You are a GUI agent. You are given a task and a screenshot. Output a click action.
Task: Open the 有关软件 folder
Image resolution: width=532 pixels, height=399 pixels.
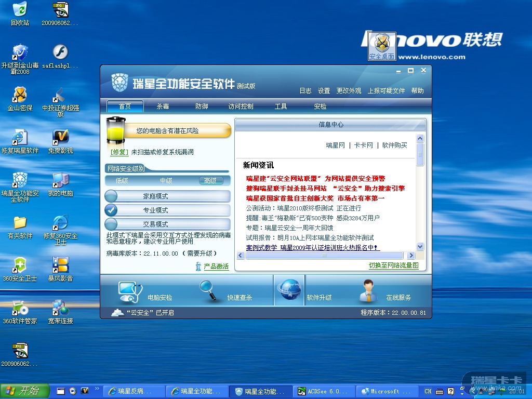point(20,227)
